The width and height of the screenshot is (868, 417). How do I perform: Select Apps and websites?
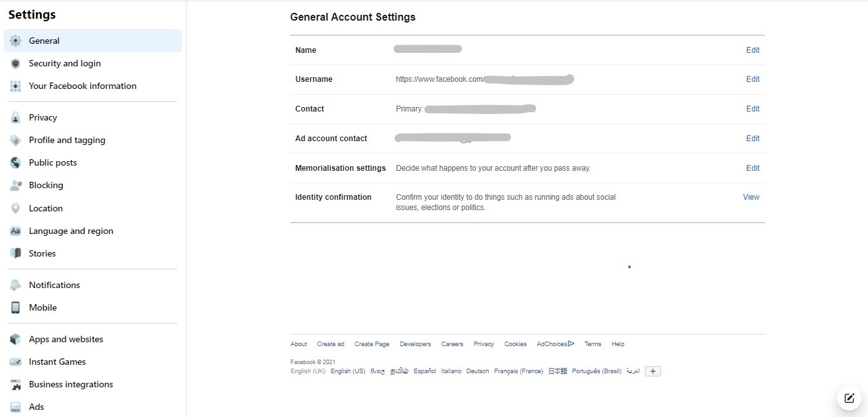(x=93, y=339)
